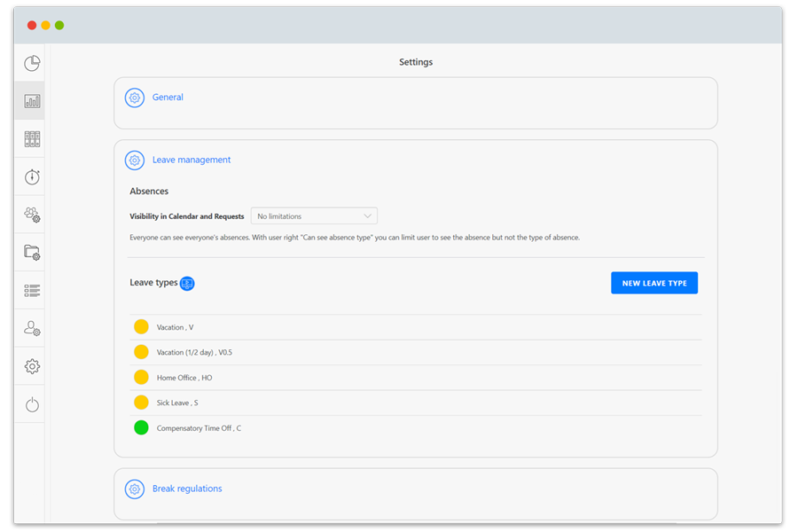Open the user settings sidebar icon

tap(32, 328)
